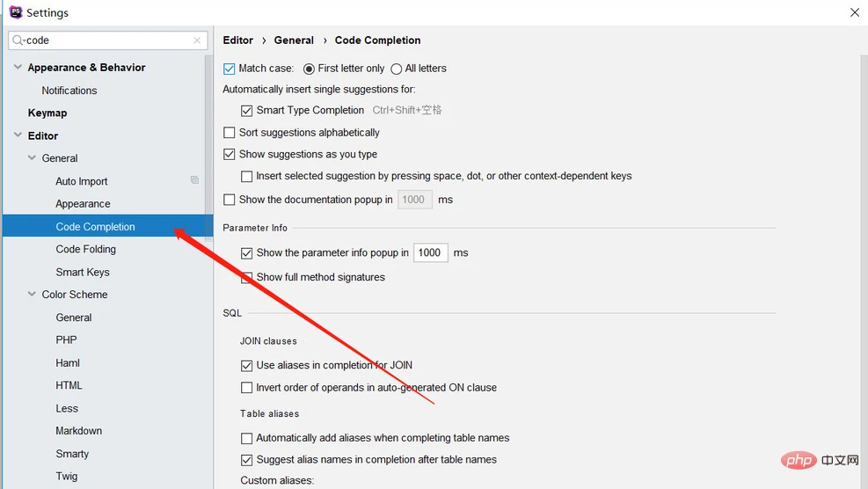Click the General breadcrumb link
The width and height of the screenshot is (868, 489).
pos(294,40)
